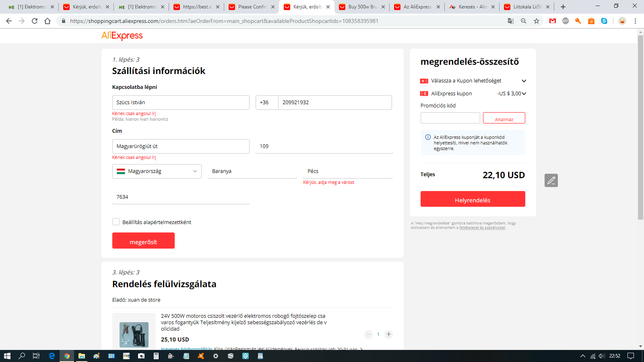The image size is (644, 362).
Task: Click the floating edit pencil icon
Action: (x=551, y=180)
